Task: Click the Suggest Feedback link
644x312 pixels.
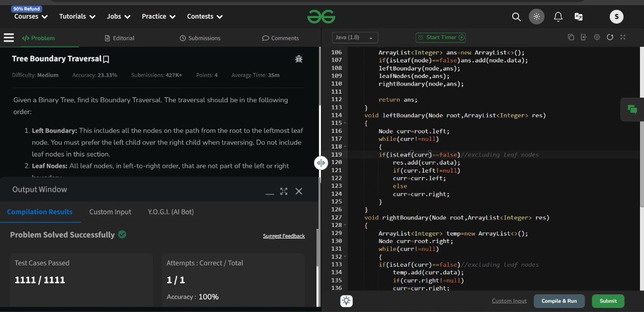Action: tap(284, 236)
